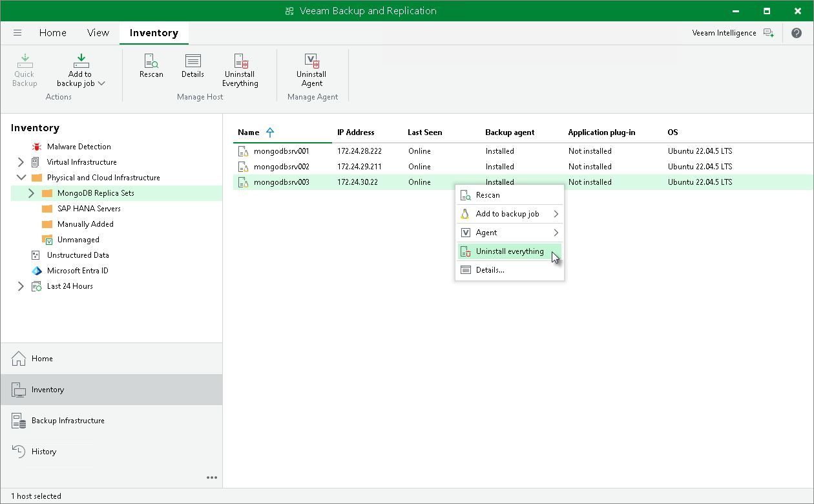
Task: Click the Rescan ribbon button icon
Action: pyautogui.click(x=151, y=61)
